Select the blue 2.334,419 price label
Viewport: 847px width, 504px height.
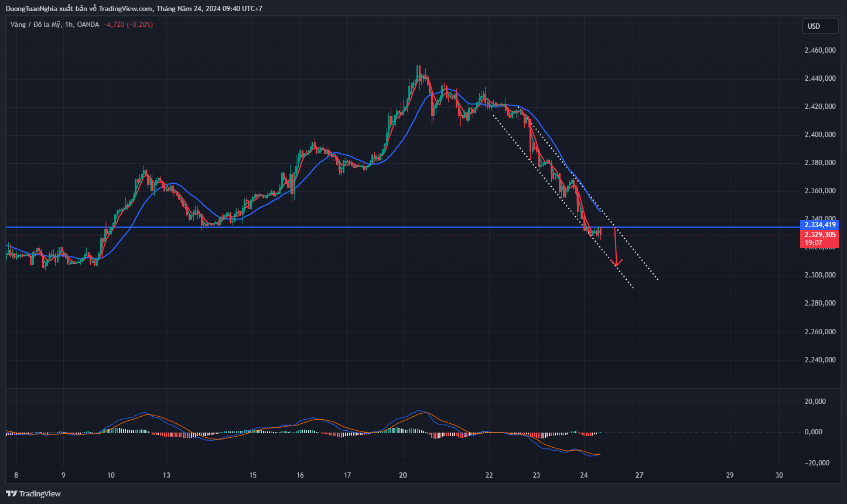click(x=819, y=225)
